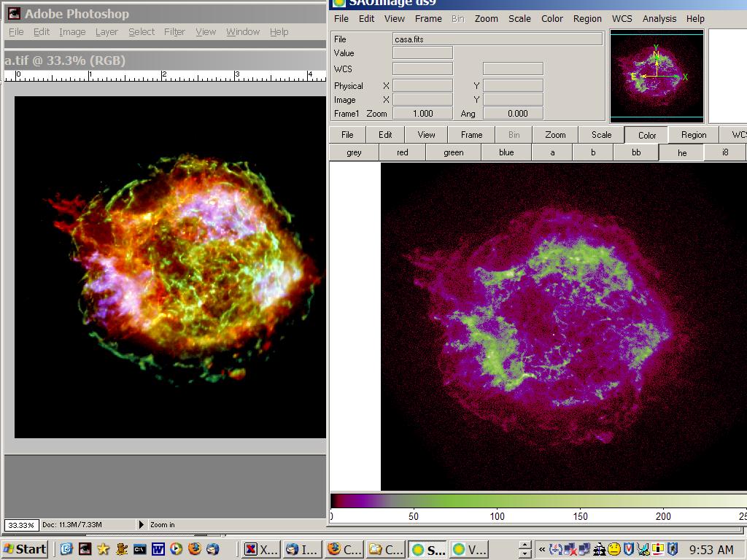
Task: Click Photoshop zoom percentage field 33.33%
Action: click(x=21, y=525)
